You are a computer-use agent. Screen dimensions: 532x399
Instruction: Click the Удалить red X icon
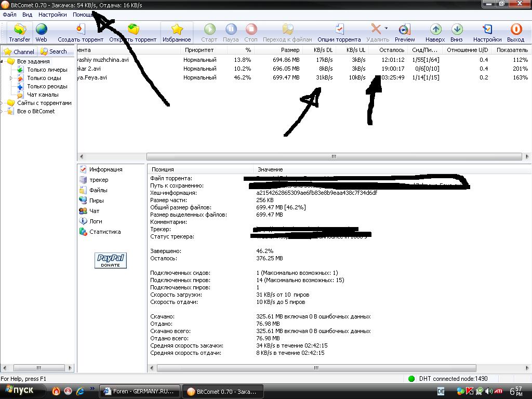click(376, 29)
